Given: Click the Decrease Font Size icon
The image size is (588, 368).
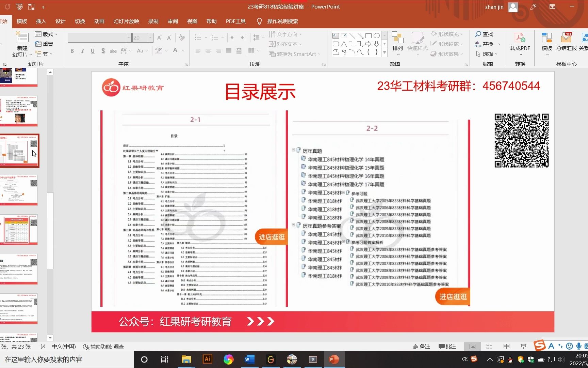Looking at the screenshot, I should click(x=169, y=37).
